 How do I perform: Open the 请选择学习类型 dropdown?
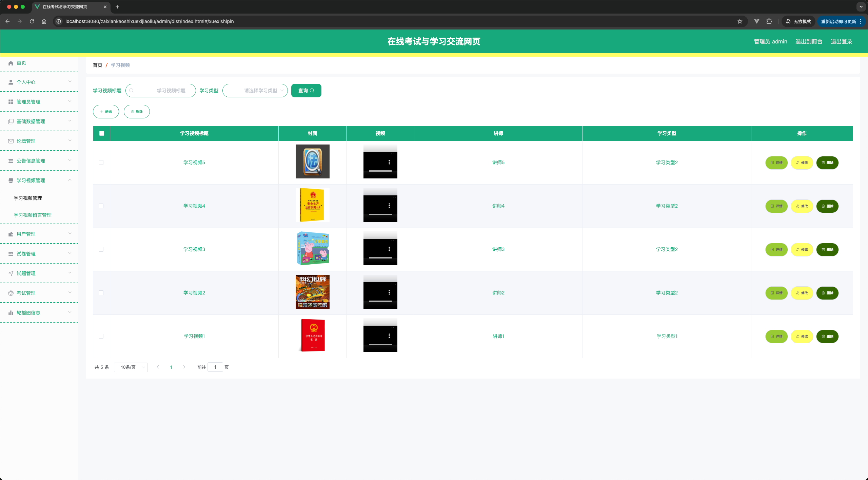click(x=255, y=91)
